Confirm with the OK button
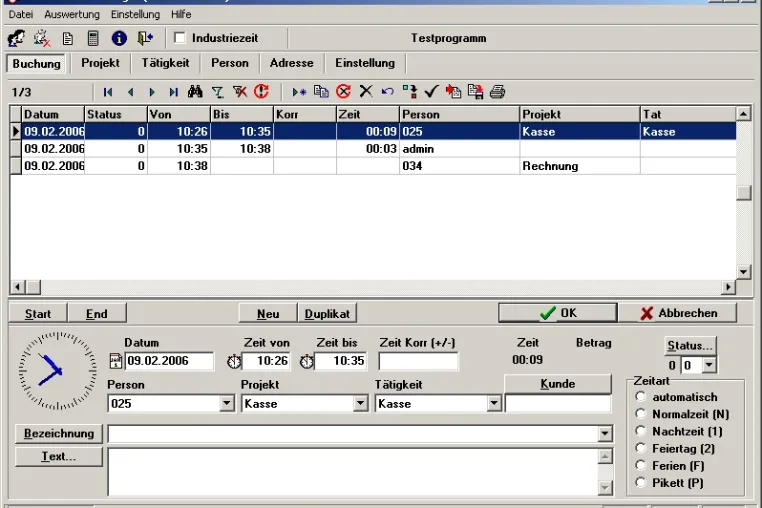Viewport: 762px width, 508px height. click(x=558, y=313)
